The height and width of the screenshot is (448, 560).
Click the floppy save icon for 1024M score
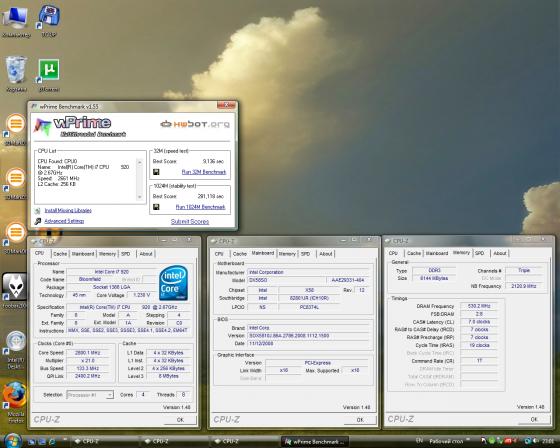156,207
